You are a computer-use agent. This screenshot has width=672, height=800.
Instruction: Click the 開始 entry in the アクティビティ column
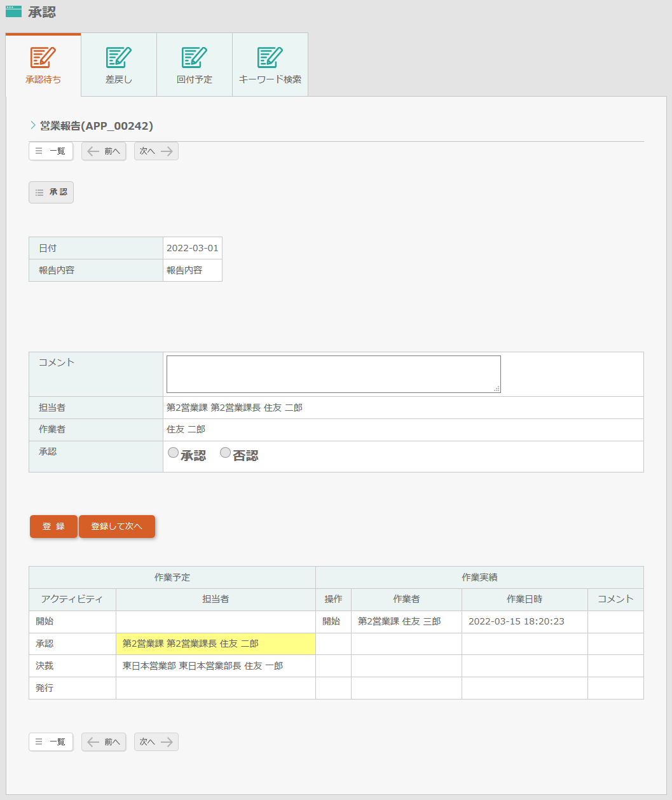pos(45,621)
